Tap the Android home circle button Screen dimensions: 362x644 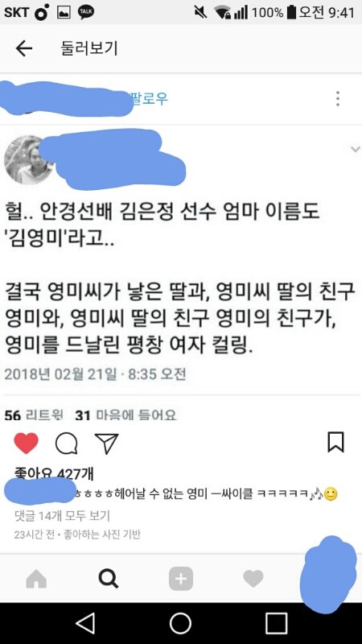pyautogui.click(x=180, y=623)
